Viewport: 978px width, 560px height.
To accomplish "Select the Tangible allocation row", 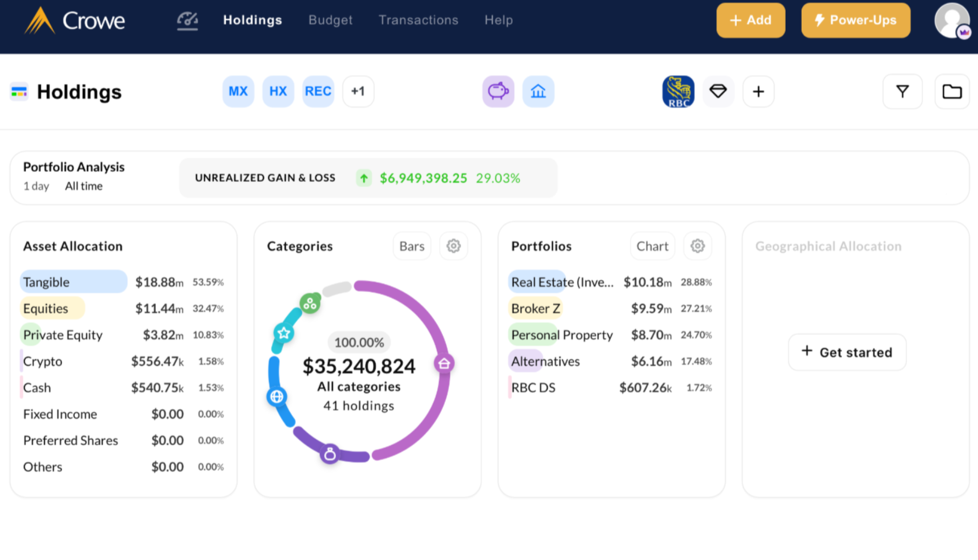I will pos(123,282).
